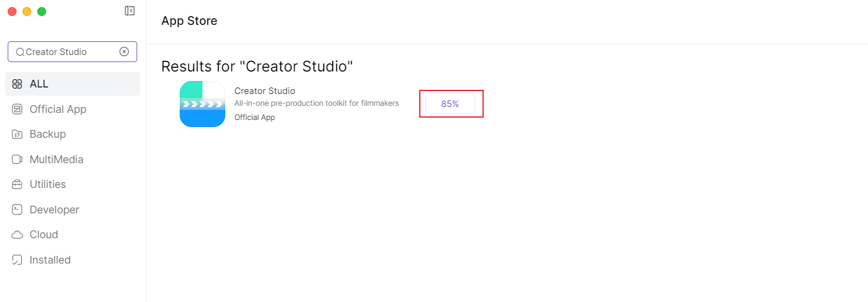This screenshot has height=302, width=868.
Task: Open the Developer category label
Action: (54, 210)
